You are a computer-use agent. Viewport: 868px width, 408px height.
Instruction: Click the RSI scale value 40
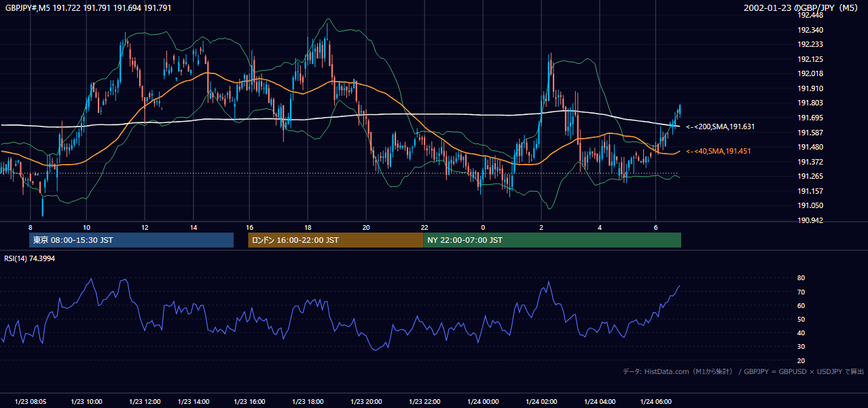pyautogui.click(x=801, y=333)
